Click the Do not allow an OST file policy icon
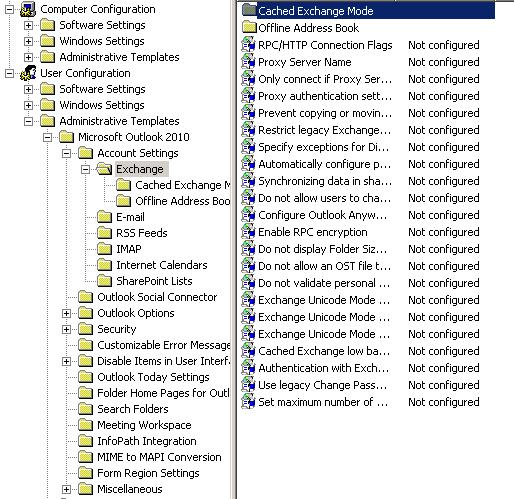 coord(248,266)
